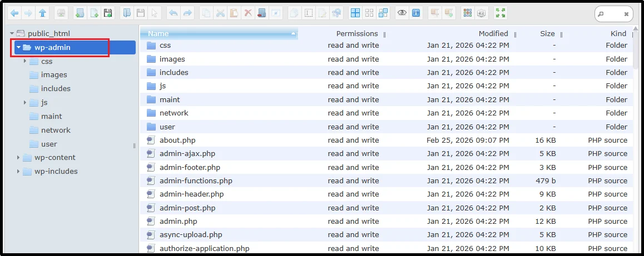Collapse the public_html tree root arrow
Image resolution: width=644 pixels, height=256 pixels.
pos(12,34)
